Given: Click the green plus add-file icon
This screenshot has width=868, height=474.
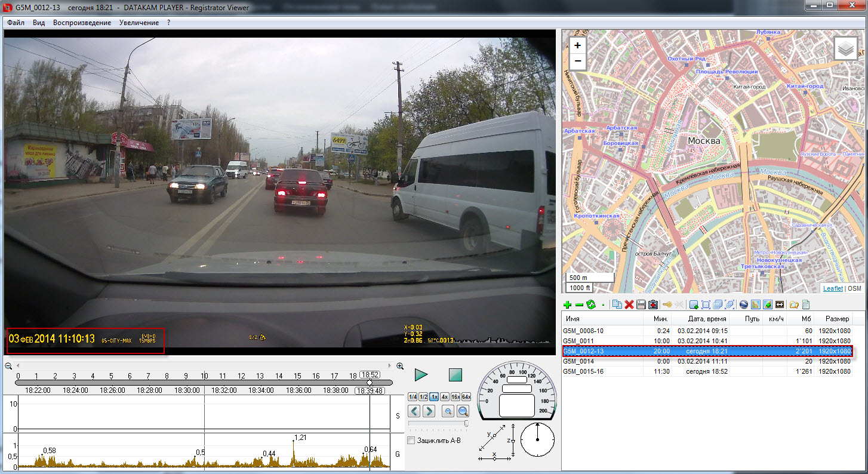Looking at the screenshot, I should pyautogui.click(x=567, y=305).
